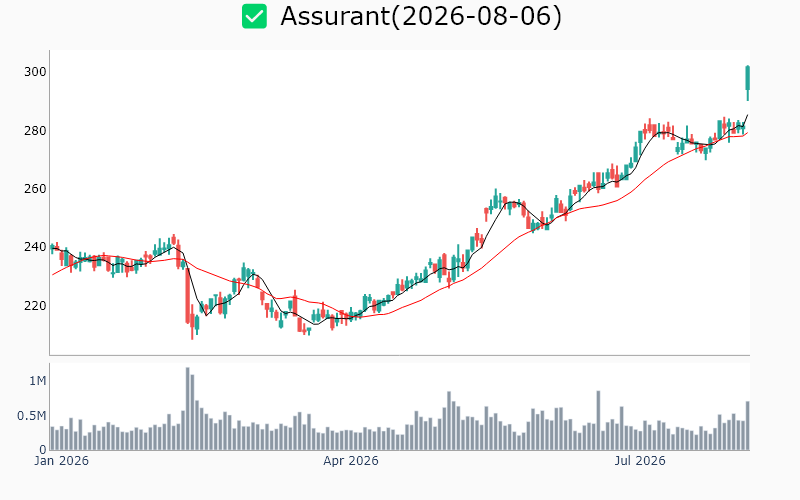Screen dimensions: 800x500
Task: Click the 0 volume axis label
Action: coord(43,449)
